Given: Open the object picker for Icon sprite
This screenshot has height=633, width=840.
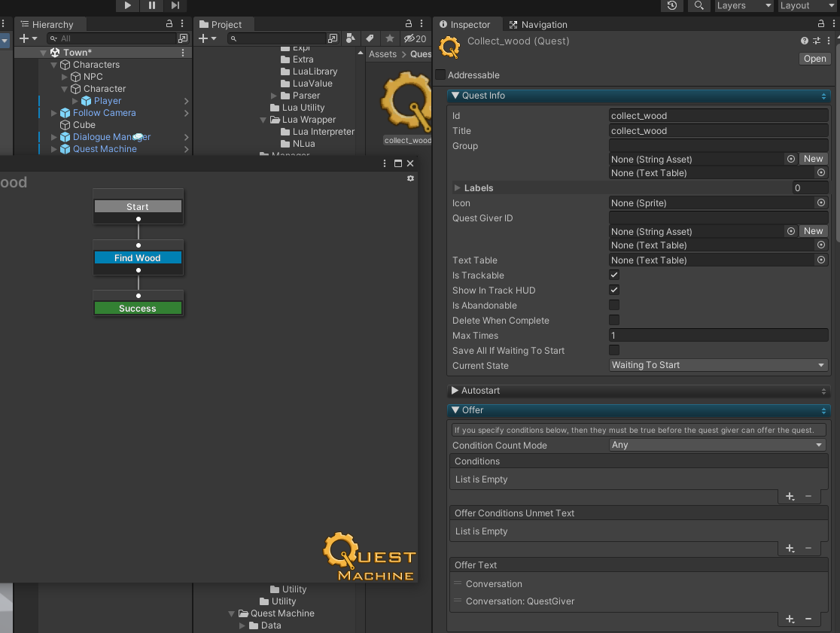Looking at the screenshot, I should 820,203.
